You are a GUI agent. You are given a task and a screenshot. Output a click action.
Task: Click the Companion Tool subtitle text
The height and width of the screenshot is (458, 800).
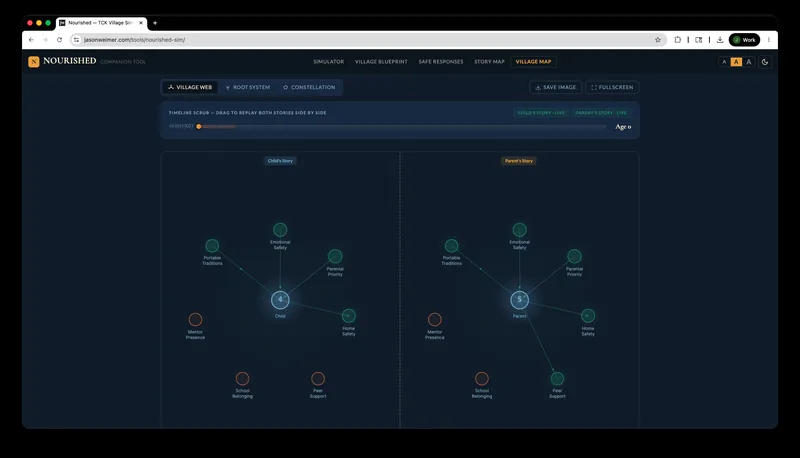click(x=123, y=62)
